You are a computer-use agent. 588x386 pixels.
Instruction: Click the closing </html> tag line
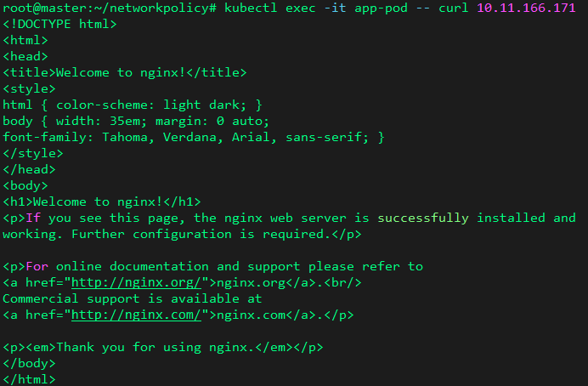point(29,379)
